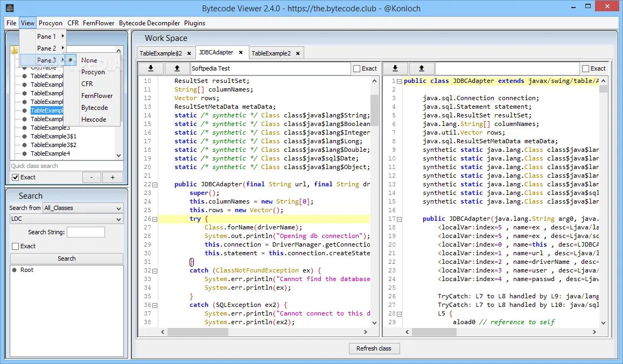Collapse catch fold at line 32
623x364 pixels.
[x=155, y=271]
